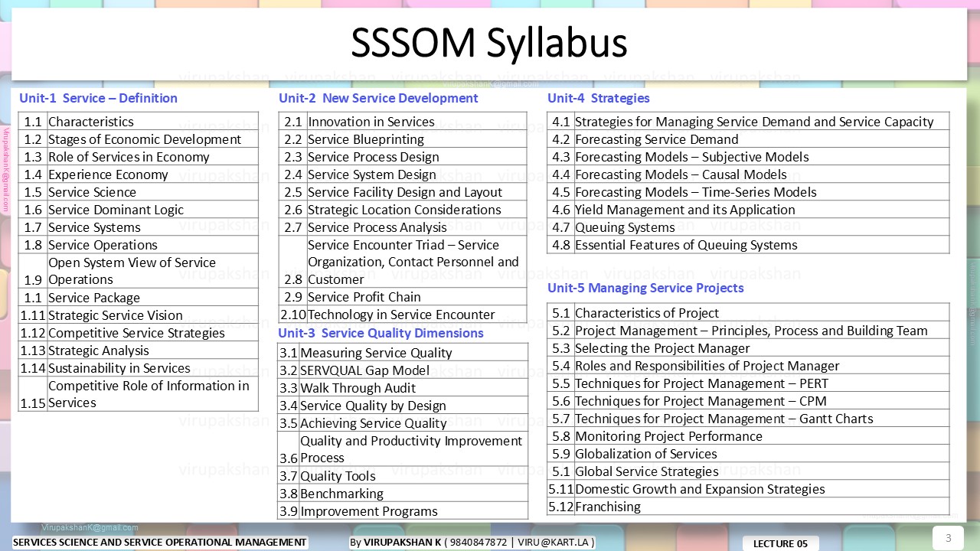Click the 'Franchising' cell
This screenshot has height=551, width=980.
[762, 506]
